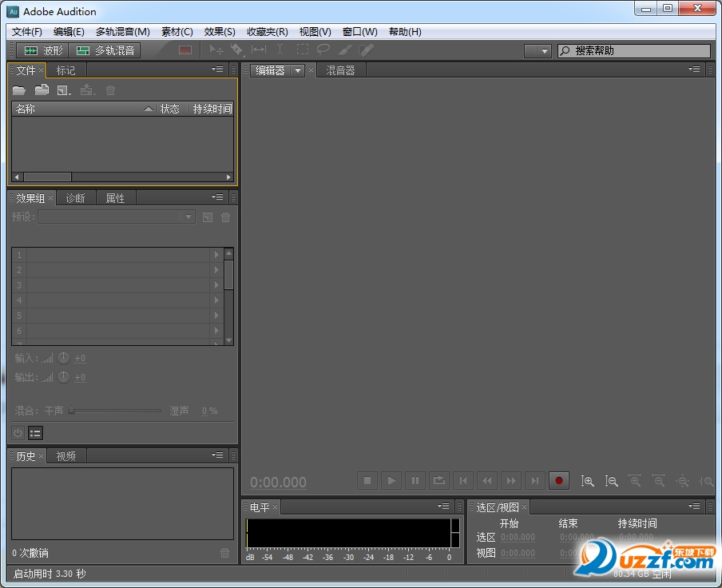The width and height of the screenshot is (722, 588).
Task: Select the Lasso selection tool
Action: pyautogui.click(x=323, y=50)
